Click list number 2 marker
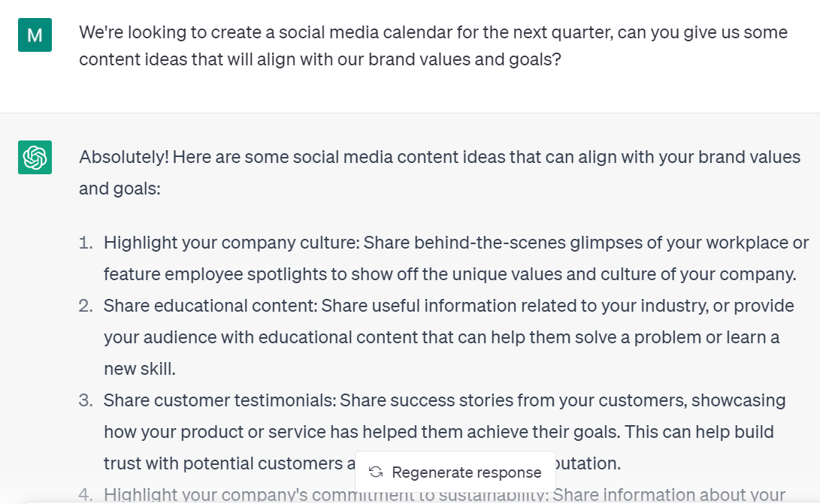 click(86, 306)
